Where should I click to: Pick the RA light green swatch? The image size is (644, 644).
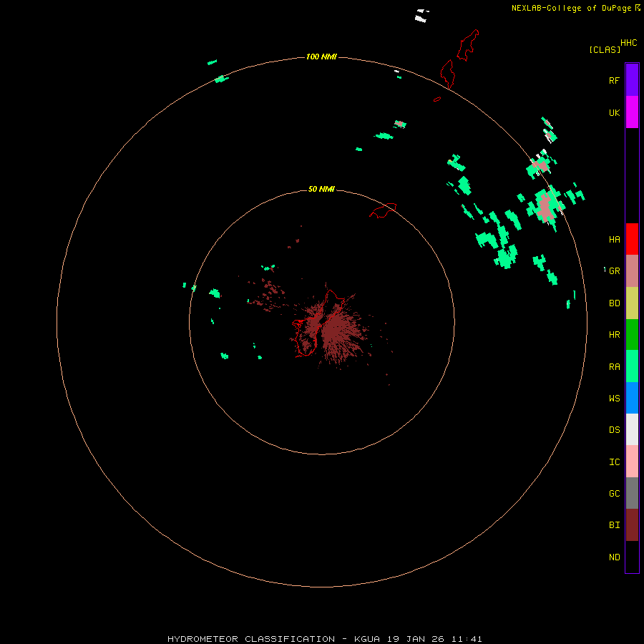click(x=632, y=366)
